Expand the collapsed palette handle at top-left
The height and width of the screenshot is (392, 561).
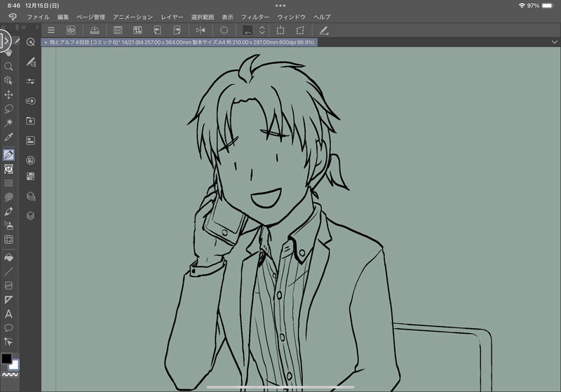(x=6, y=41)
